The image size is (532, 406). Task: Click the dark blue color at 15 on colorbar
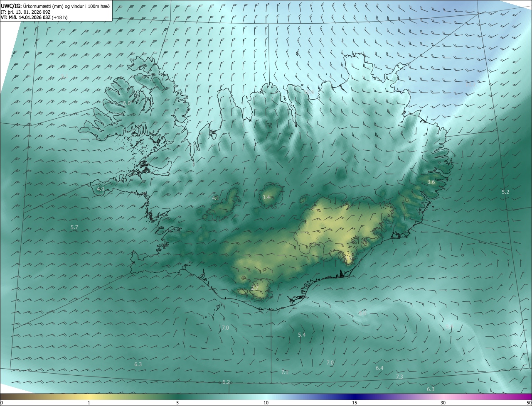tap(355, 397)
